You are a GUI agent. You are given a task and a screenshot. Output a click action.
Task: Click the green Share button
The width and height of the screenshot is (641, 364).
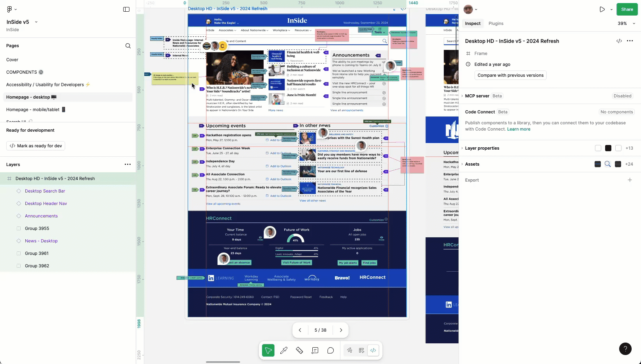627,9
